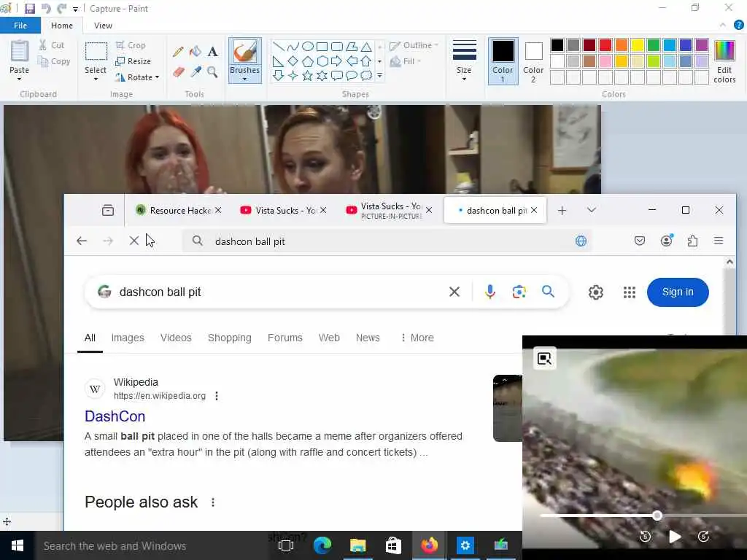
Task: Click the Google Lens image search icon
Action: (519, 292)
